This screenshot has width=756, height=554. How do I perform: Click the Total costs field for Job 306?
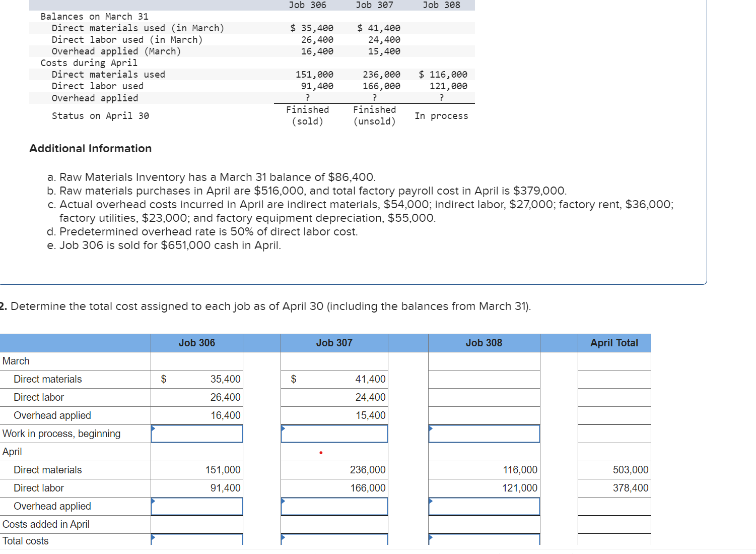(x=196, y=540)
